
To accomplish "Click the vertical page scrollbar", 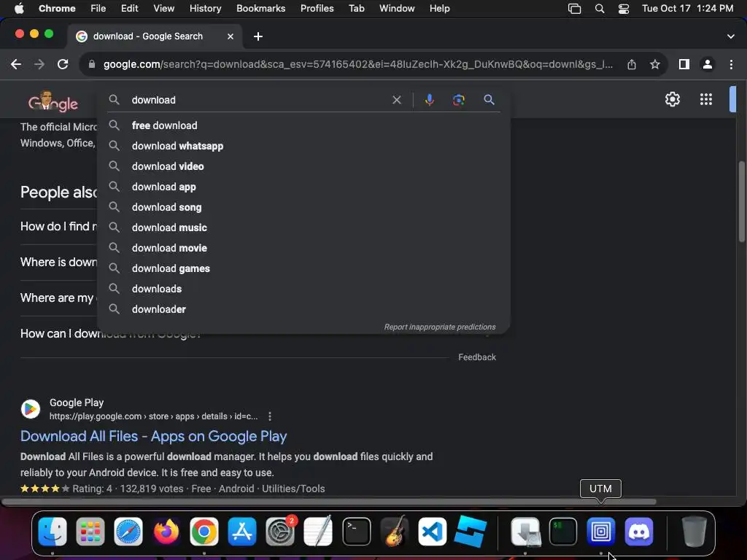I will (742, 202).
